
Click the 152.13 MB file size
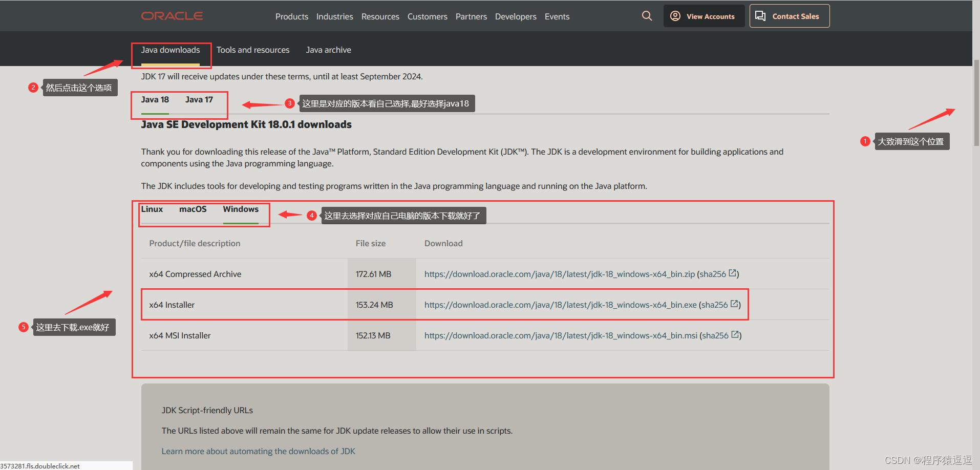tap(373, 335)
